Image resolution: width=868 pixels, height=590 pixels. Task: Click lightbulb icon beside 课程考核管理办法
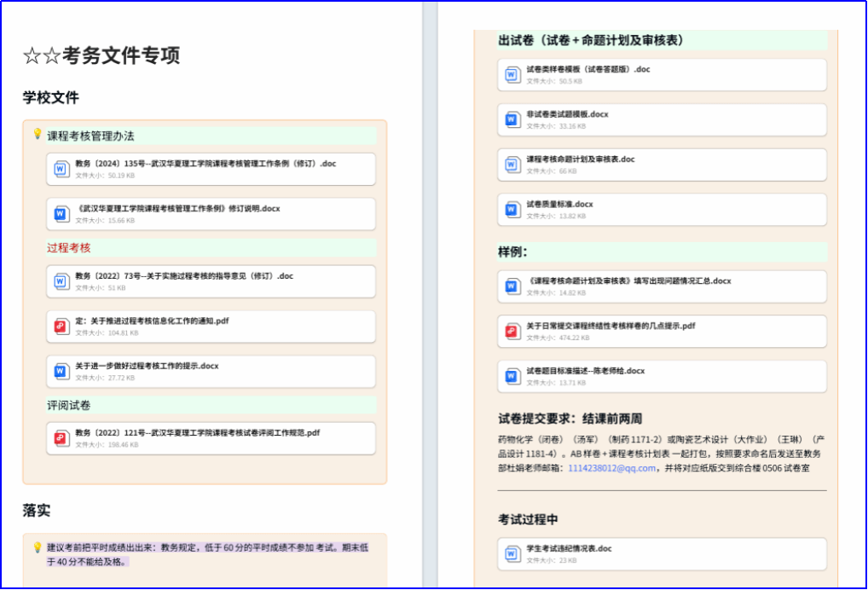point(38,135)
